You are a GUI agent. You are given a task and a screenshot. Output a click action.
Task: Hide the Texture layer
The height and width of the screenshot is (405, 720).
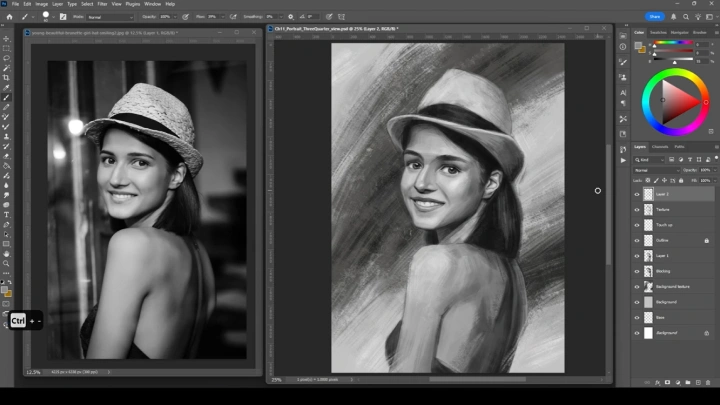coord(637,210)
